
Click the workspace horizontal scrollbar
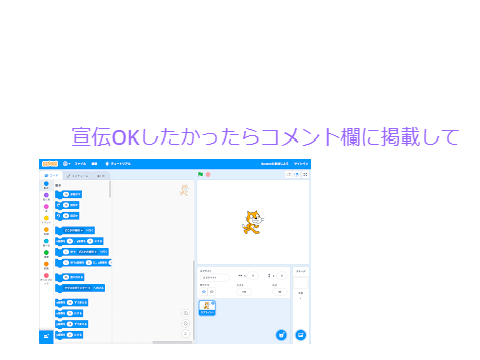(x=172, y=342)
